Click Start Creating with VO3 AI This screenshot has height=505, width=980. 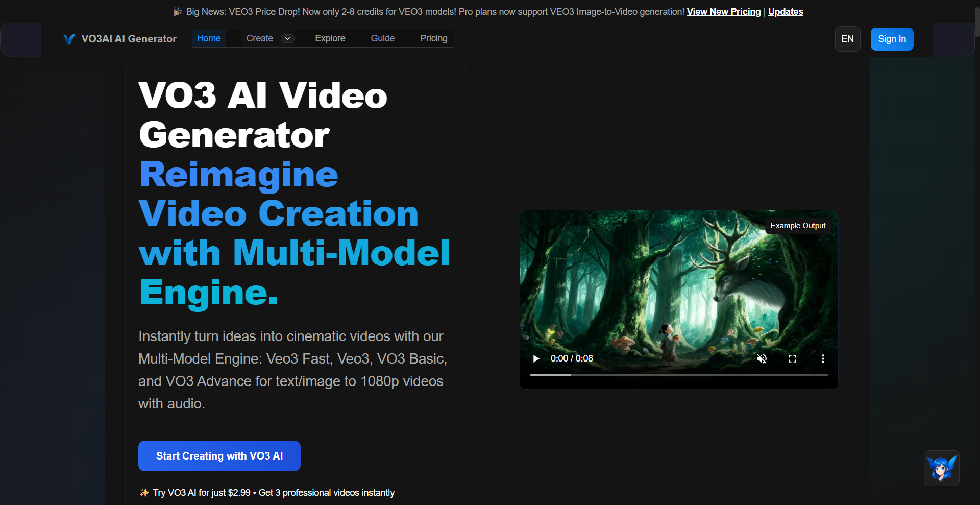pos(219,455)
